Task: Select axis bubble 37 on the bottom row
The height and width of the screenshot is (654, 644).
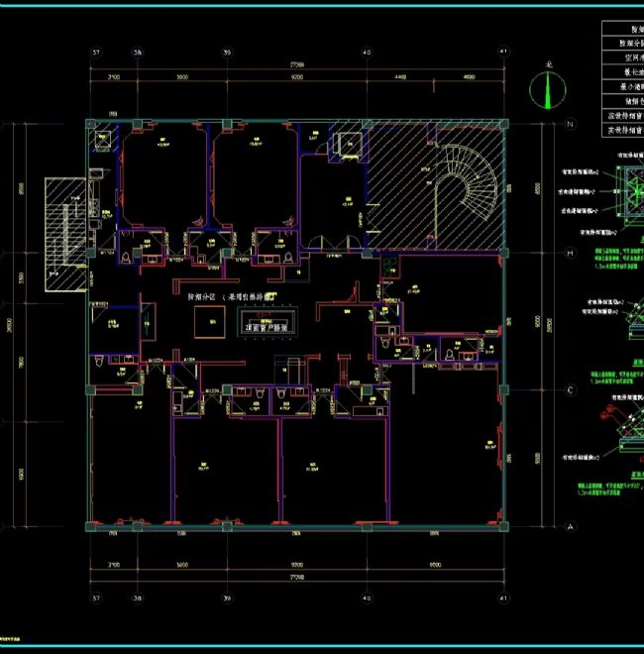Action: tap(96, 599)
